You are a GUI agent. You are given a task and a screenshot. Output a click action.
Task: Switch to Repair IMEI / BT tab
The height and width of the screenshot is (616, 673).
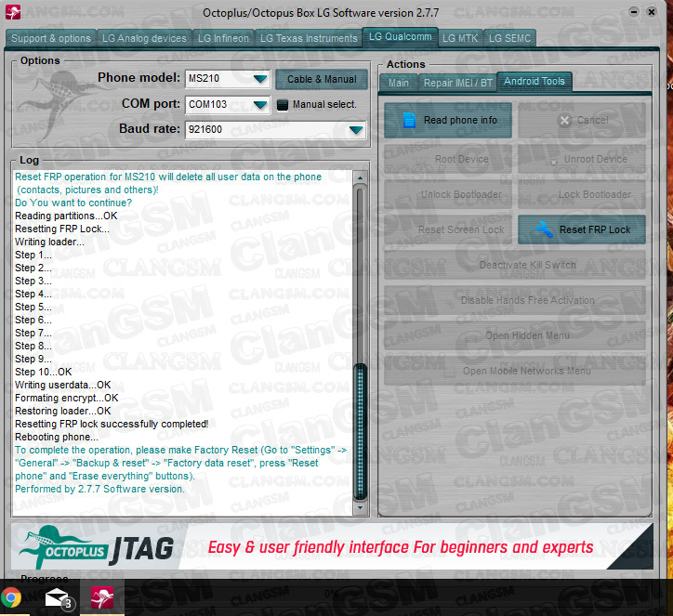[458, 83]
